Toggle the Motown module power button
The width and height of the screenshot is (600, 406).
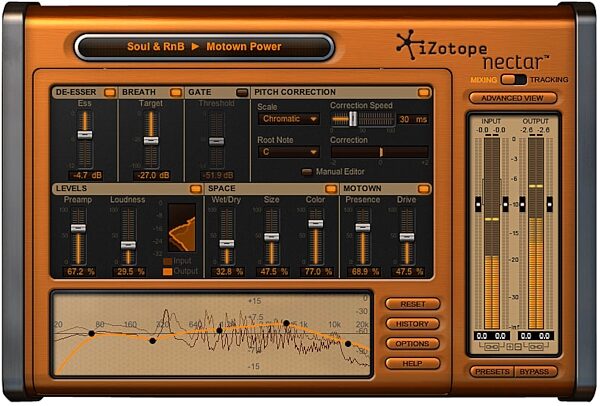click(x=424, y=189)
